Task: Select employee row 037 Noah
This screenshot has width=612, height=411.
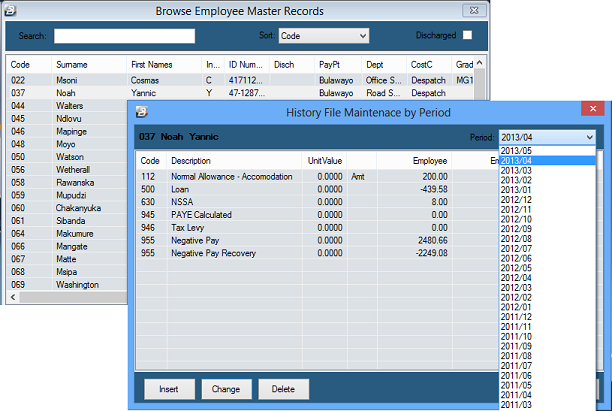Action: click(x=240, y=93)
